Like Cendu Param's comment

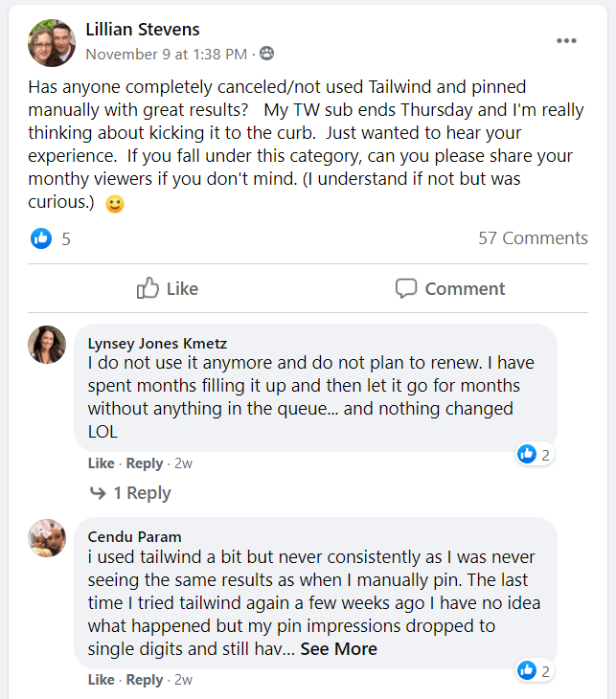coord(101,680)
